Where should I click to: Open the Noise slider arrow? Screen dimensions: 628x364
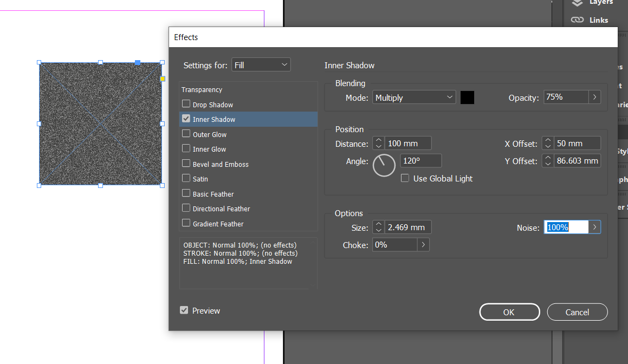[594, 227]
